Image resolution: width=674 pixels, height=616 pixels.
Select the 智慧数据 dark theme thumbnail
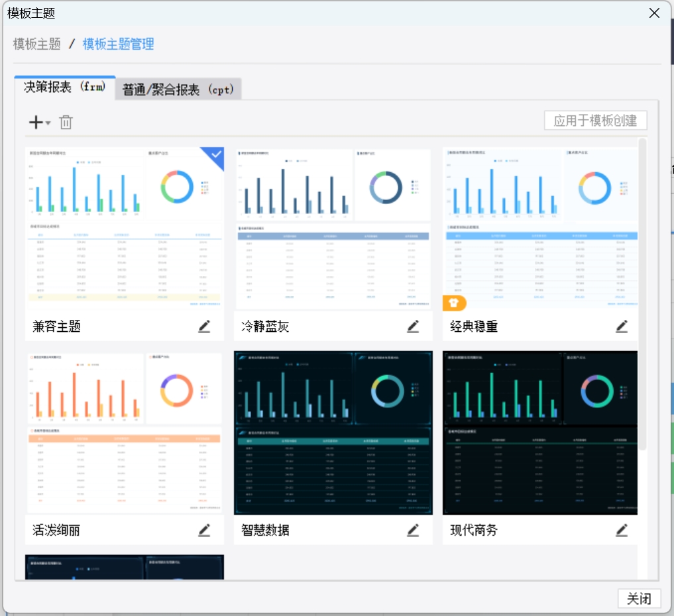(333, 433)
